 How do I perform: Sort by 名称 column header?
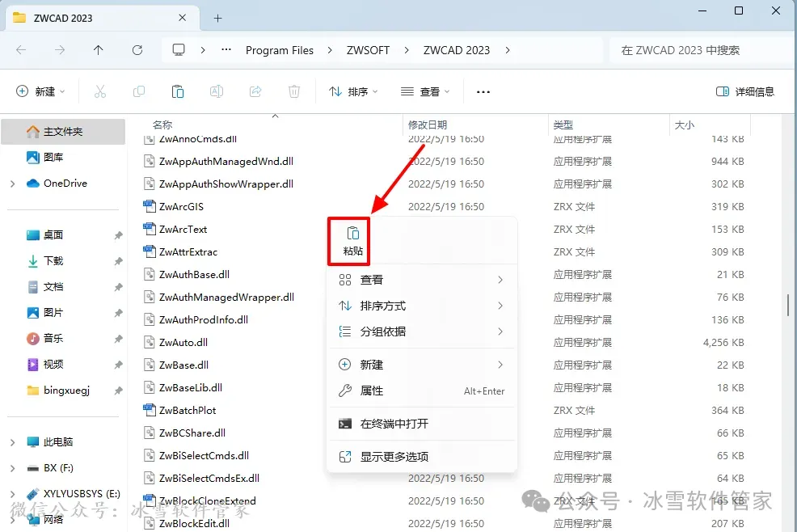162,125
